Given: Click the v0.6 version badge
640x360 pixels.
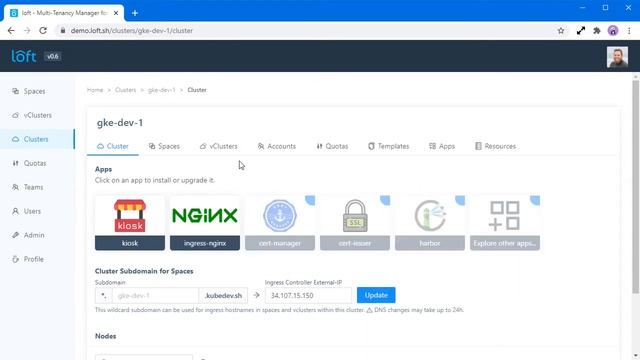Looking at the screenshot, I should [x=52, y=56].
